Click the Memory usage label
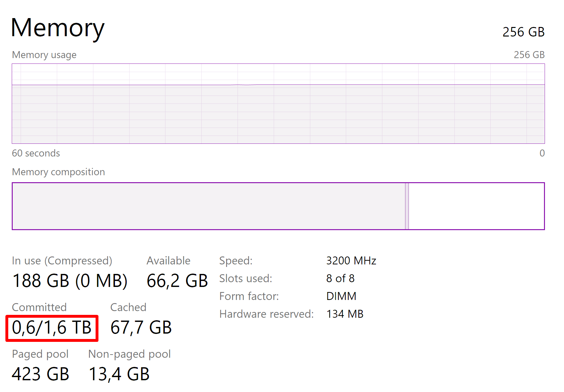This screenshot has height=392, width=564. pos(44,55)
